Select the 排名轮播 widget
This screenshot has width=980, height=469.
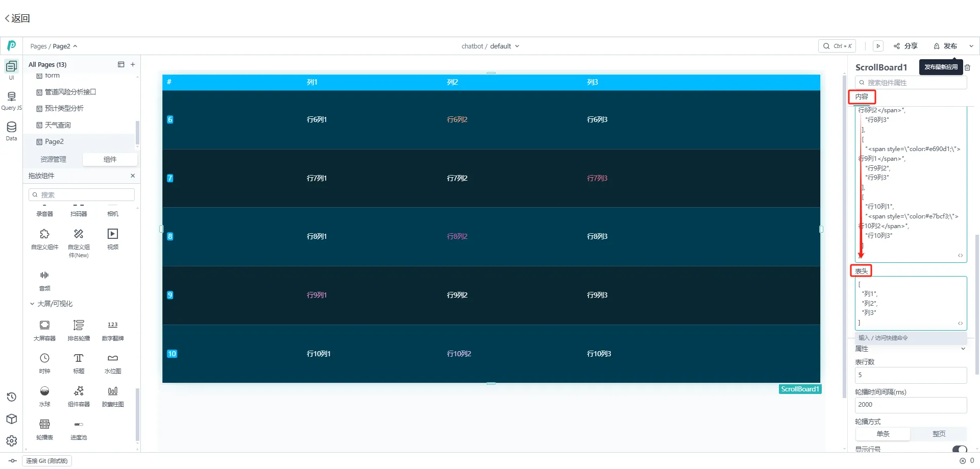(x=79, y=331)
